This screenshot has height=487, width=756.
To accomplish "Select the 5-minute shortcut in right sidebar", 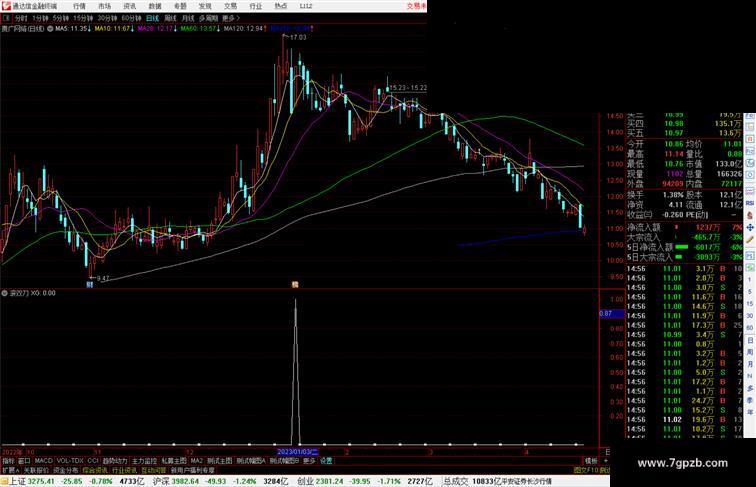I will tap(750, 292).
